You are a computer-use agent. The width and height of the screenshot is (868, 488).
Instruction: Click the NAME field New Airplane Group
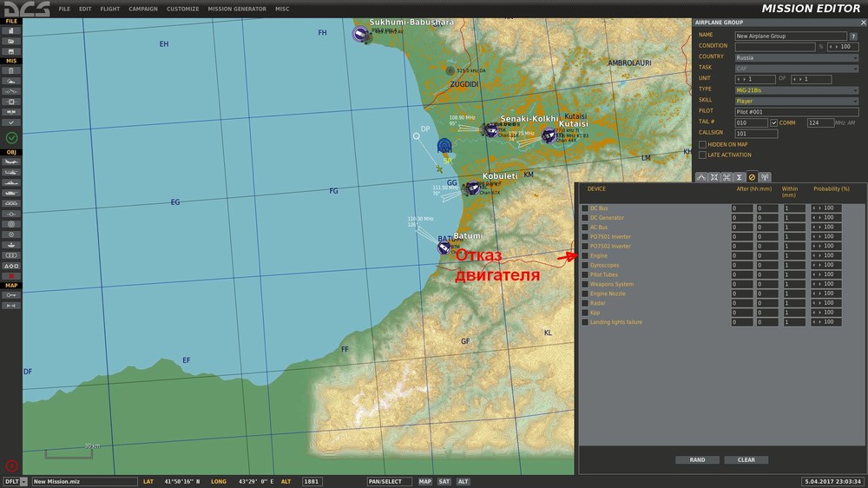(x=791, y=36)
